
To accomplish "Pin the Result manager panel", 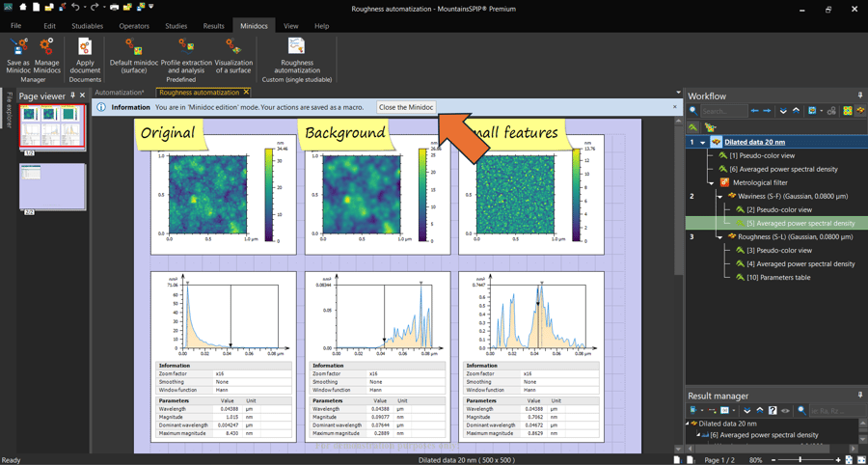I will (x=859, y=396).
